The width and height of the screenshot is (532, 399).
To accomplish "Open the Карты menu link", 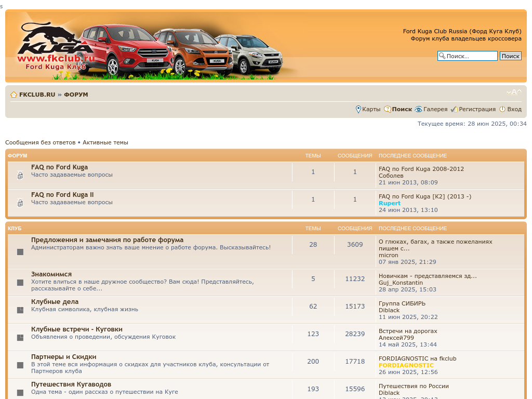I will 371,109.
